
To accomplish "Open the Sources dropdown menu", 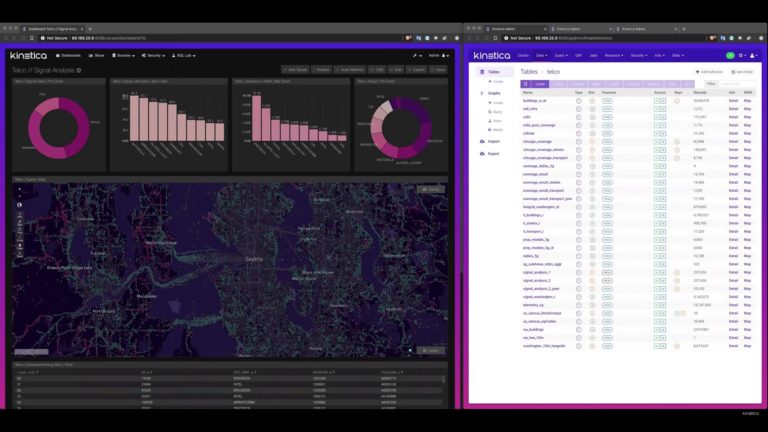I will tap(125, 55).
